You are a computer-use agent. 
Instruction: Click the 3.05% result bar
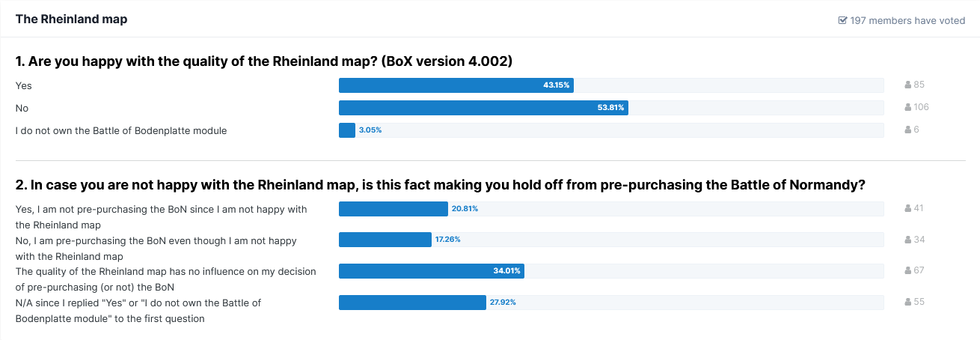[x=347, y=130]
